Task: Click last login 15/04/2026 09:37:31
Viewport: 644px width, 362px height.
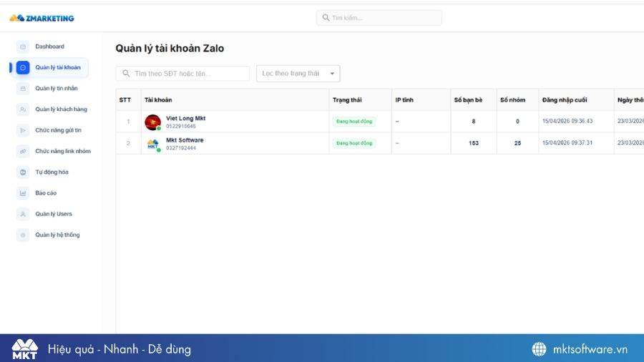Action: click(567, 143)
